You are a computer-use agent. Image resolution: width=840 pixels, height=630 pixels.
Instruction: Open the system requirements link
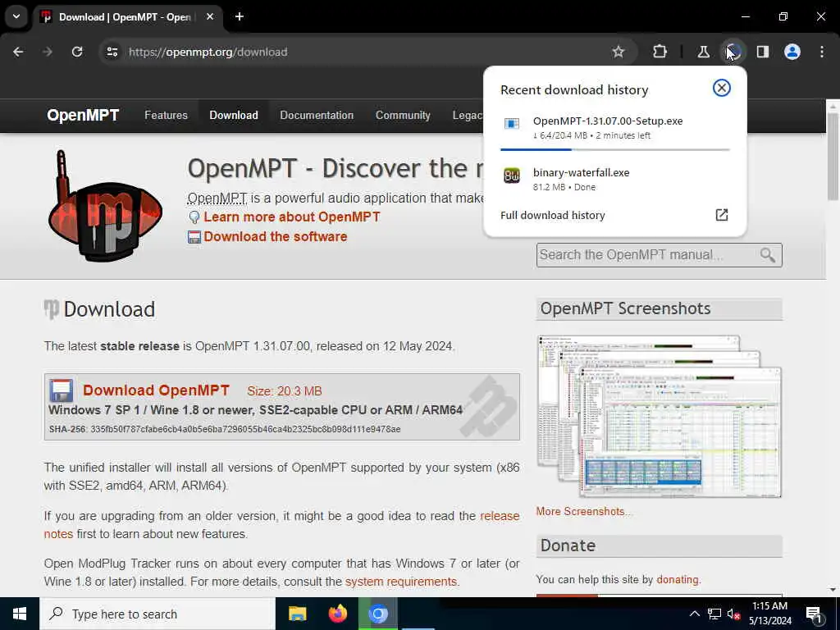point(400,582)
